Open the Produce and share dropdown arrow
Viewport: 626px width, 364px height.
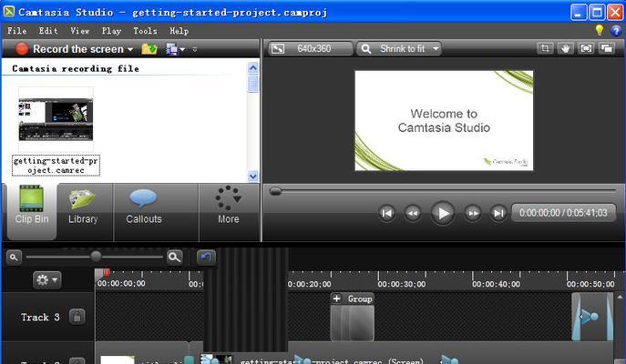tap(182, 49)
